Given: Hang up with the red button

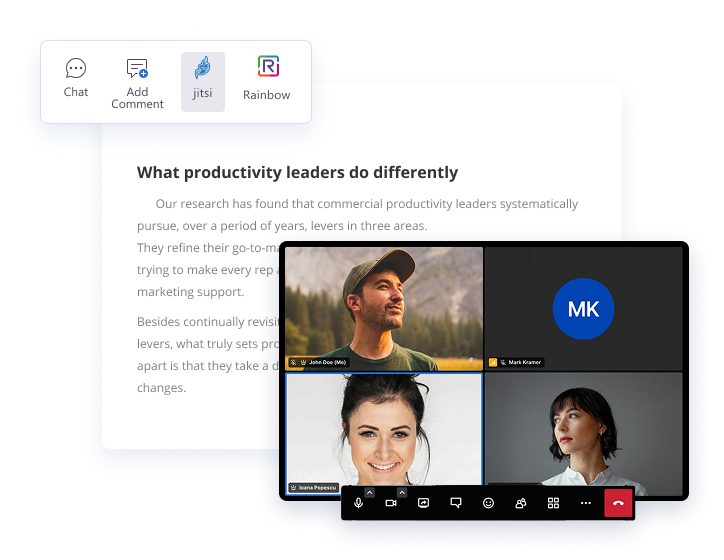Looking at the screenshot, I should point(618,503).
